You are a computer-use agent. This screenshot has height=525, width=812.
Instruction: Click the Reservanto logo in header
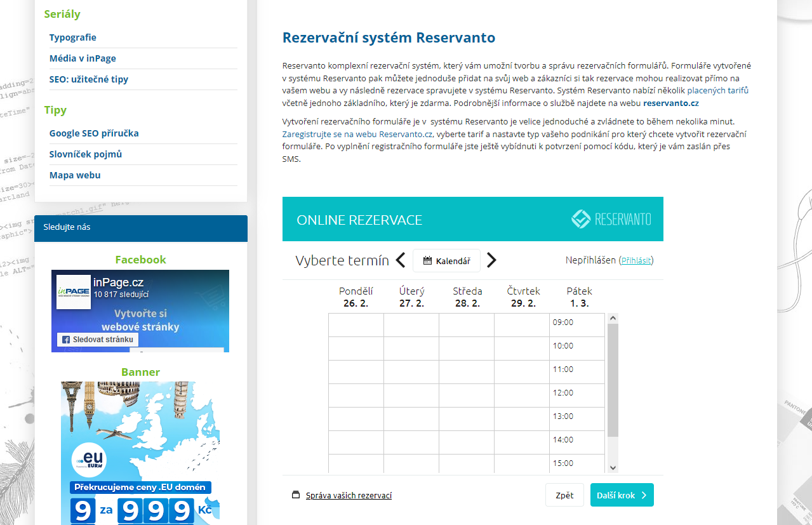611,219
